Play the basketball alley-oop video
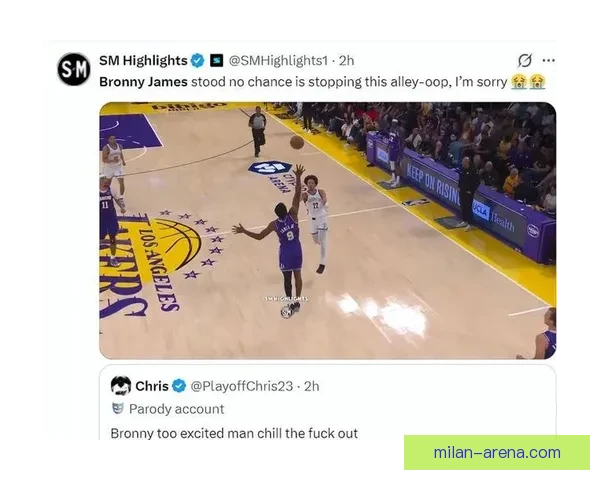This screenshot has width=600, height=480. point(328,230)
